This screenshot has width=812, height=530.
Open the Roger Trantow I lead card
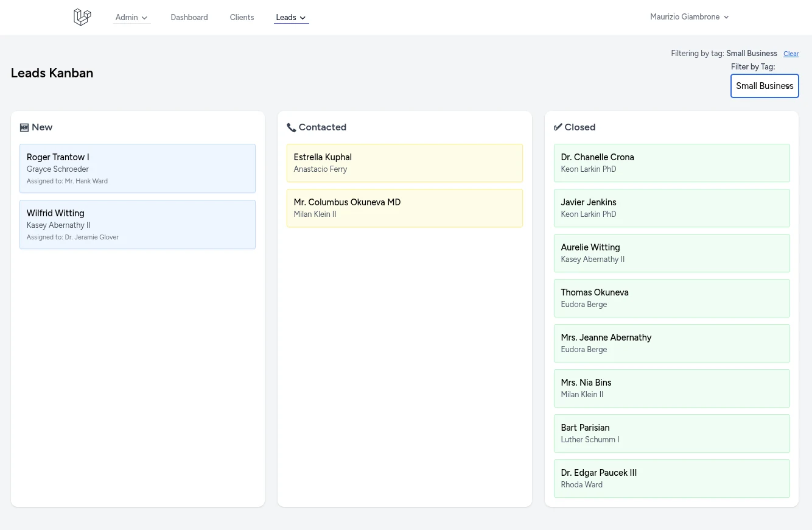pyautogui.click(x=138, y=168)
